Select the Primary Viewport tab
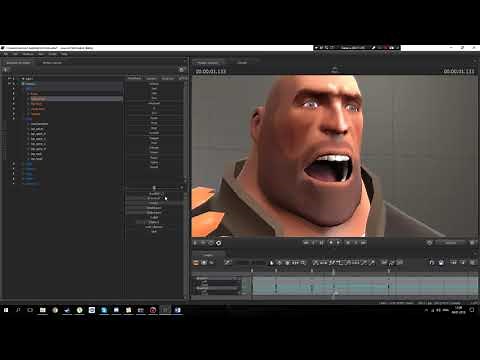This screenshot has height=360, width=480. [208, 62]
